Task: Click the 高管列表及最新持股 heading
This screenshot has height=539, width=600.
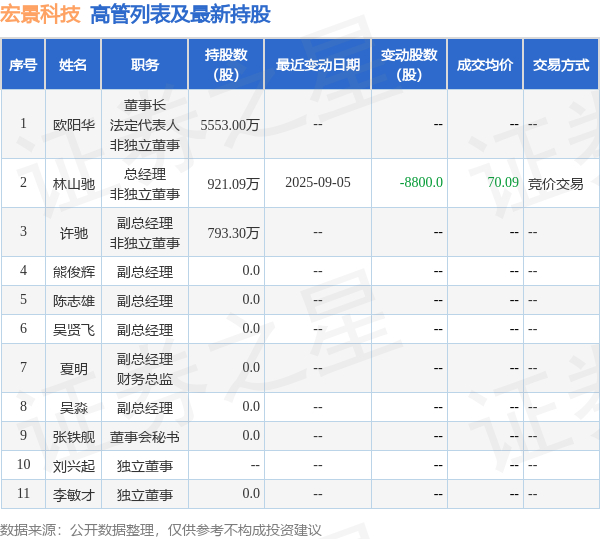Action: 180,15
